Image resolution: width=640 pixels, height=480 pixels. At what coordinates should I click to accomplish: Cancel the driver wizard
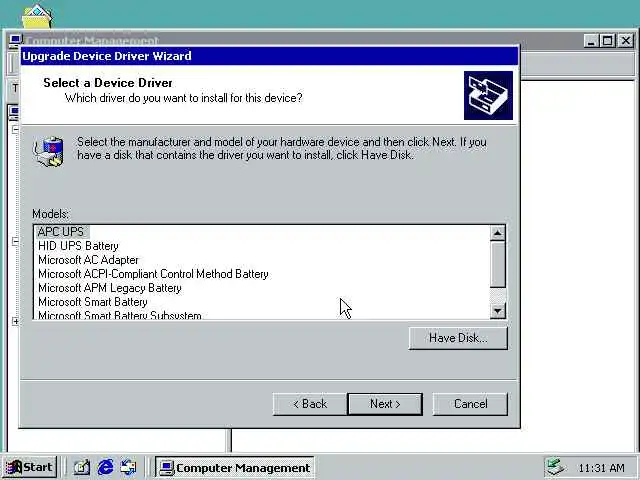tap(470, 404)
